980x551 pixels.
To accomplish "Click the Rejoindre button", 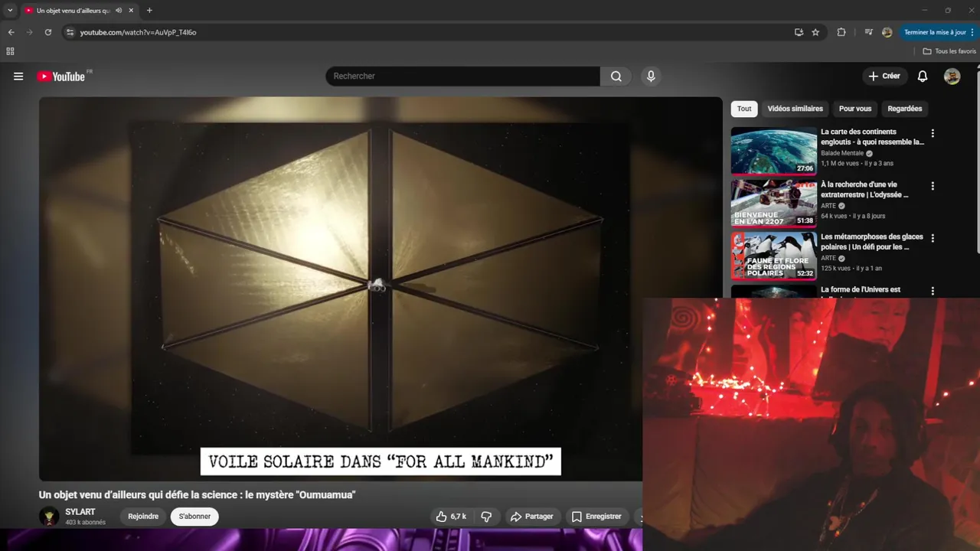I will point(143,517).
